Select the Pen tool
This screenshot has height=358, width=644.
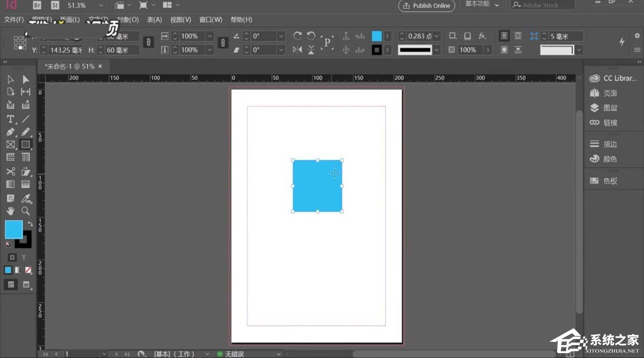coord(11,131)
